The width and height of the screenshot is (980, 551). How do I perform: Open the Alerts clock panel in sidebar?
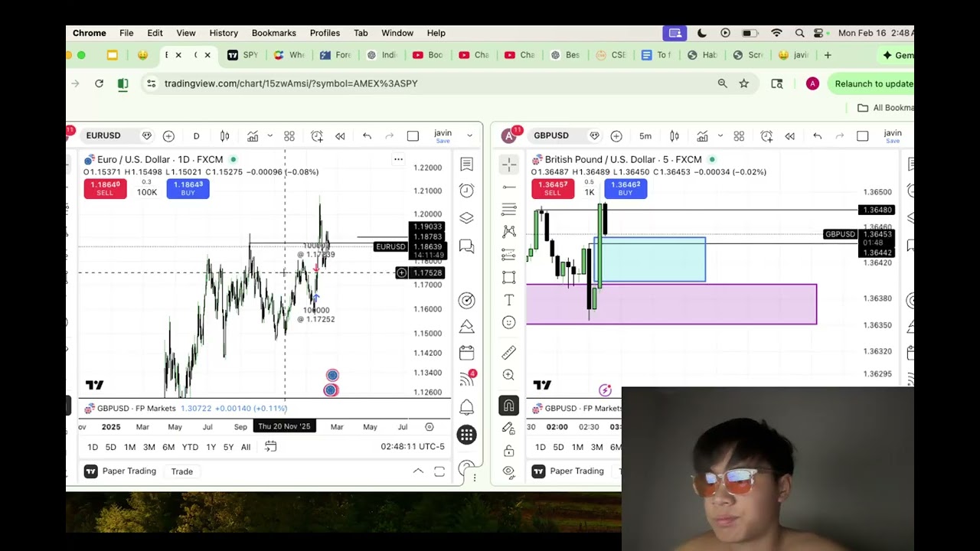466,190
